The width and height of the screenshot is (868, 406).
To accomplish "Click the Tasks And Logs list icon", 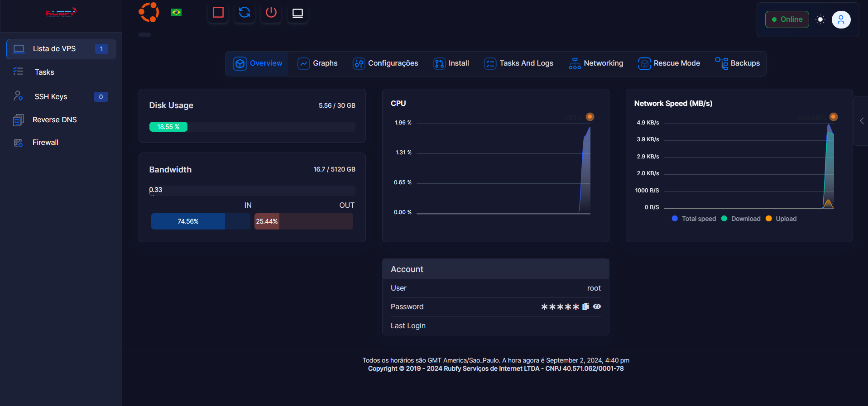I will pos(490,64).
